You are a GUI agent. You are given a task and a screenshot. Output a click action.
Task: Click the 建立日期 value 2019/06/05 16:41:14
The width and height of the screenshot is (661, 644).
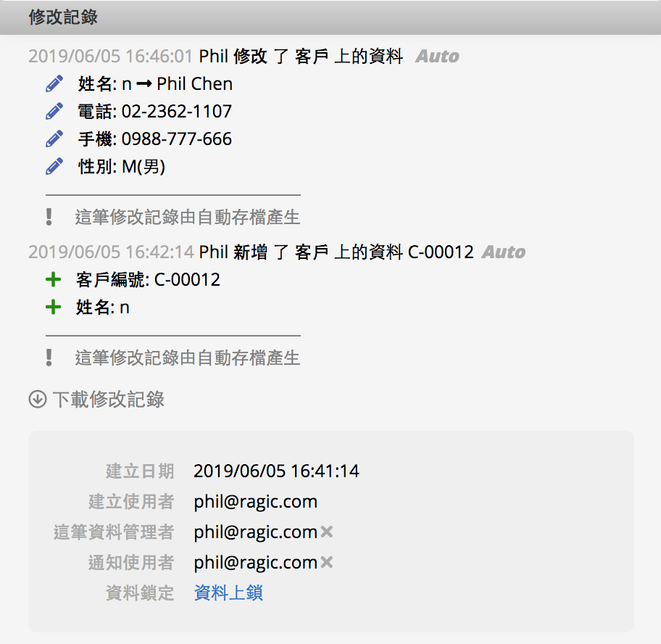(276, 471)
